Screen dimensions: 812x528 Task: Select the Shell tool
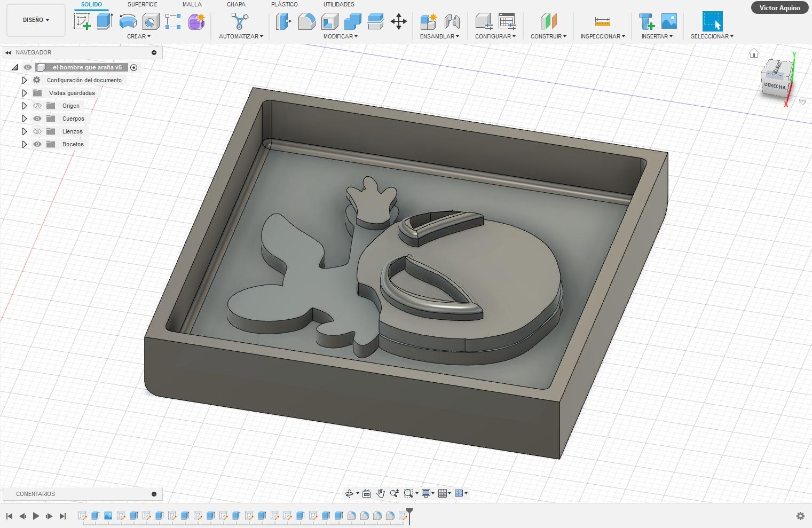(329, 21)
